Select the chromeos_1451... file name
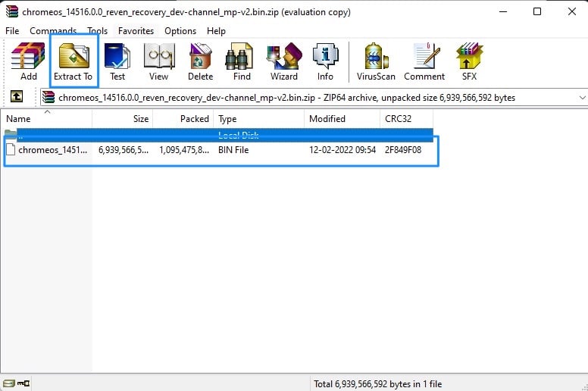 pos(53,150)
